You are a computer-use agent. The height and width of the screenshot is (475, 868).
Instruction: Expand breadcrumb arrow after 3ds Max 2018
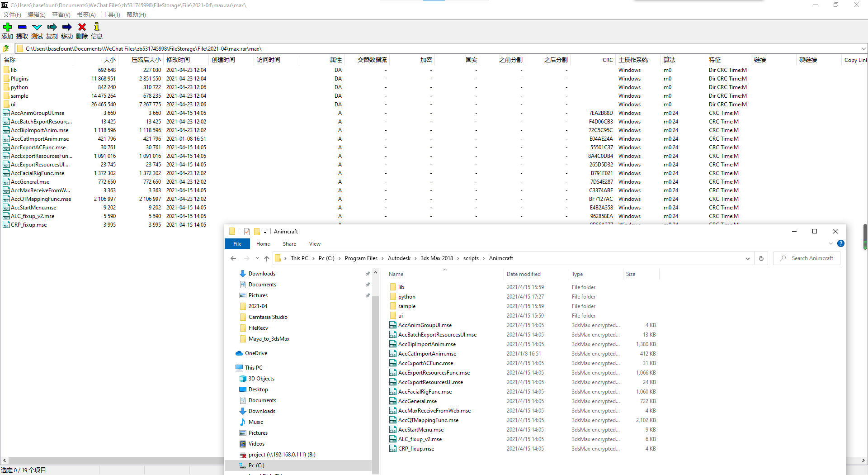click(x=458, y=258)
